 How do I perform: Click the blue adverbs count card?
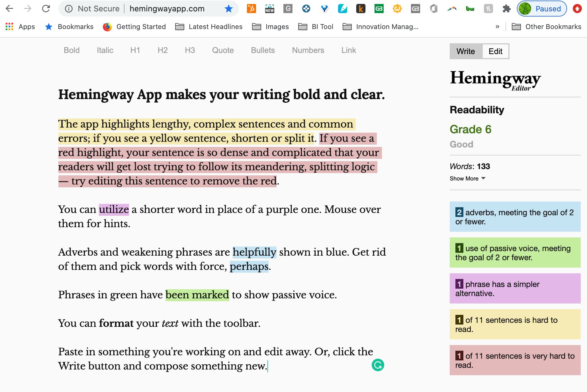coord(515,217)
